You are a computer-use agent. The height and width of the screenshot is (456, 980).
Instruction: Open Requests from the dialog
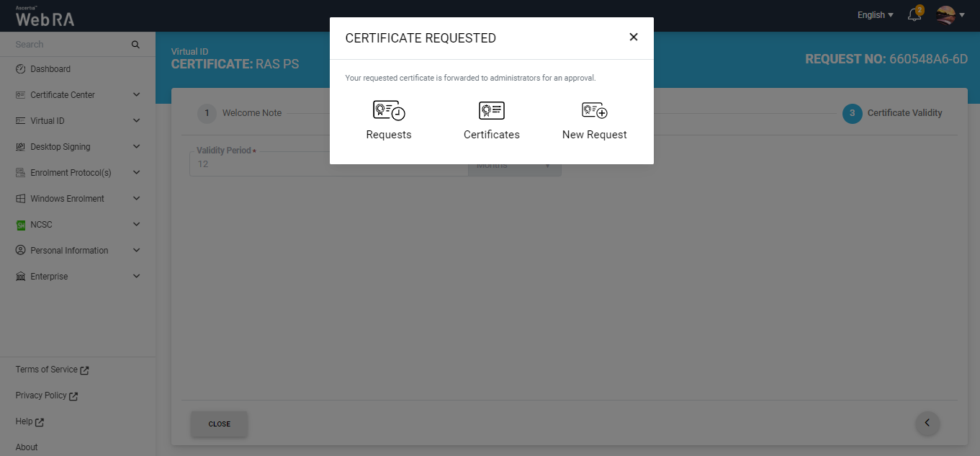coord(389,120)
